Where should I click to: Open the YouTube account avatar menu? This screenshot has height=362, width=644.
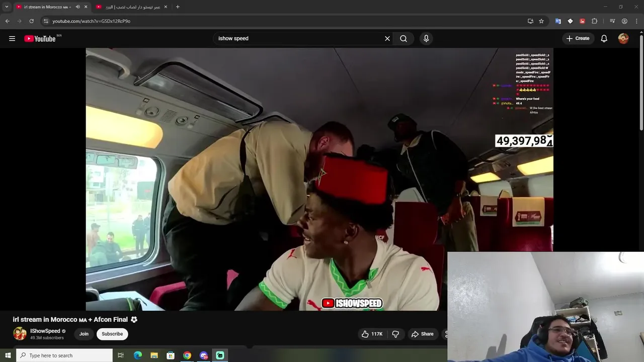(623, 38)
